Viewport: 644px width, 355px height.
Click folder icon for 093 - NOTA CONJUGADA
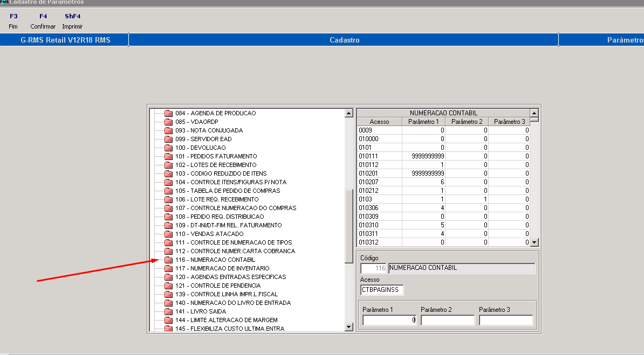pyautogui.click(x=168, y=130)
